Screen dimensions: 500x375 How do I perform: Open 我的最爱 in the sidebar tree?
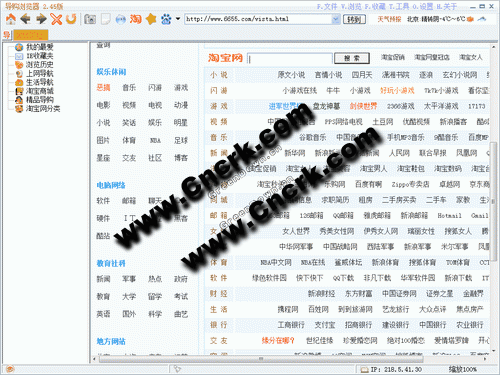point(40,47)
